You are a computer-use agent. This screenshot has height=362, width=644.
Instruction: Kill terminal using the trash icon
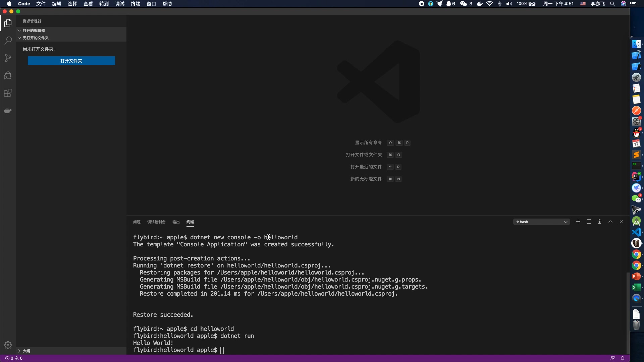point(600,222)
